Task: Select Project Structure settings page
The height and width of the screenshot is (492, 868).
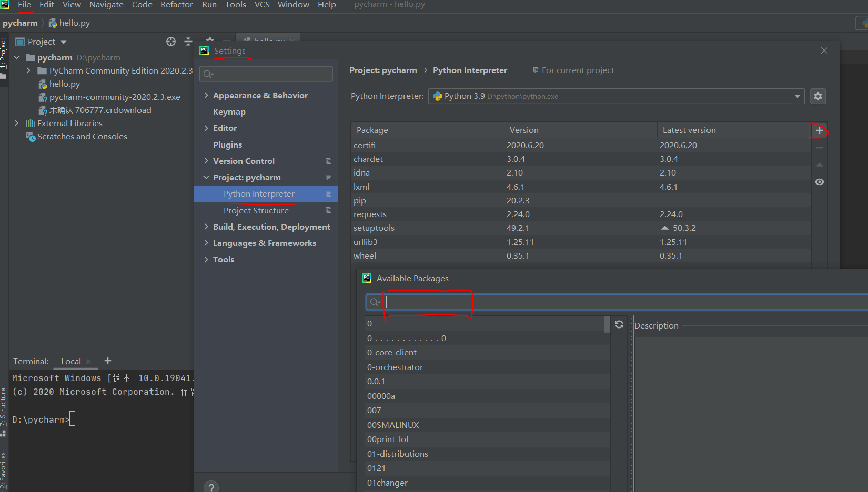Action: tap(256, 210)
